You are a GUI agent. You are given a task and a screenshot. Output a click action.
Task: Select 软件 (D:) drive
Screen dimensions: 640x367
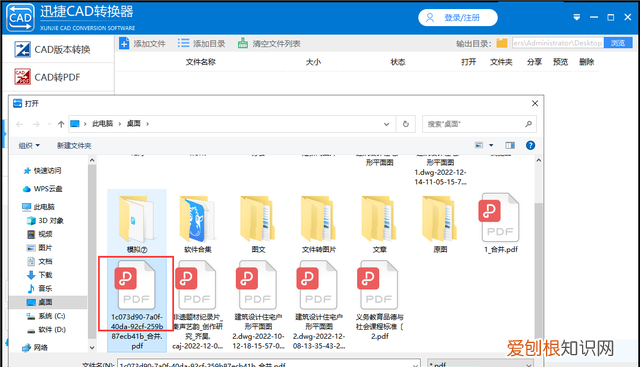coord(46,329)
